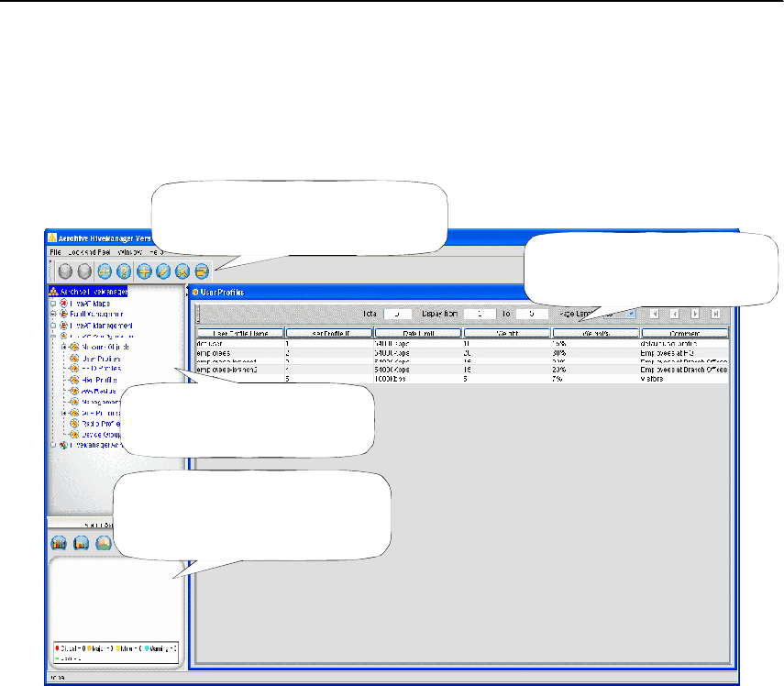784x686 pixels.
Task: Open the Look and Feel menu
Action: [90, 252]
